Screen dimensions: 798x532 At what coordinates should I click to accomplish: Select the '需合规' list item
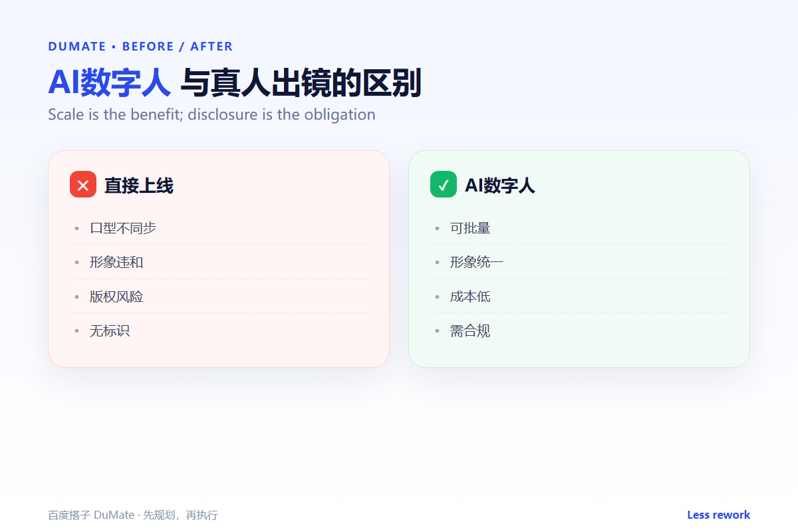[579, 331]
